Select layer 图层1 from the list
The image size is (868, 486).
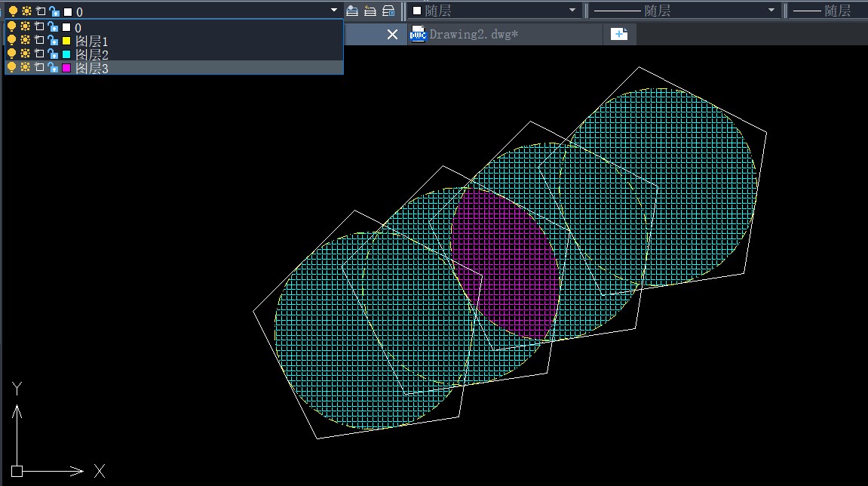174,41
